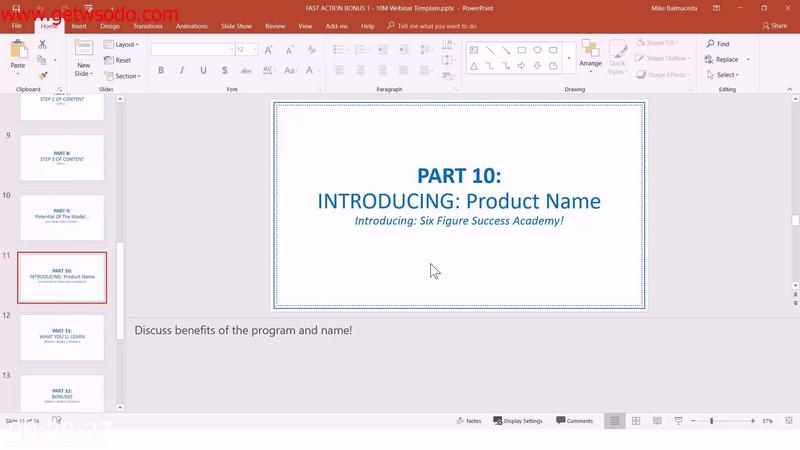Toggle Comments pane from status bar
This screenshot has height=450, width=800.
(x=574, y=421)
